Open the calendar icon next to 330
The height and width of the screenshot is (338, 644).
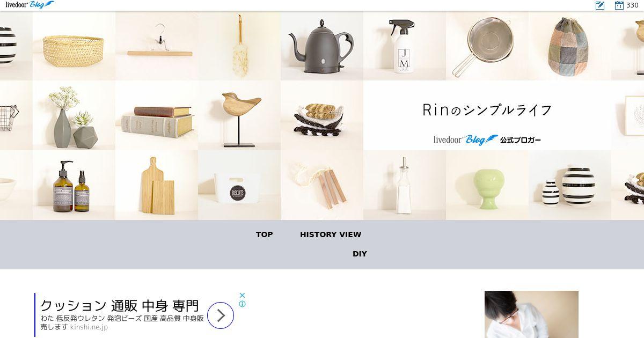pyautogui.click(x=619, y=5)
